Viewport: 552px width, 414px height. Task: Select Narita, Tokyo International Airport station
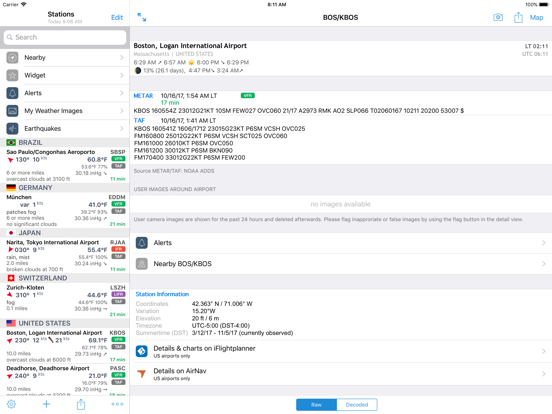[x=65, y=256]
